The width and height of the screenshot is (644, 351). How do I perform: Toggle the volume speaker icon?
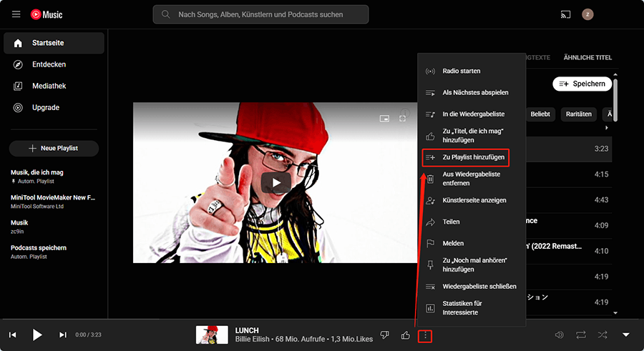tap(560, 335)
